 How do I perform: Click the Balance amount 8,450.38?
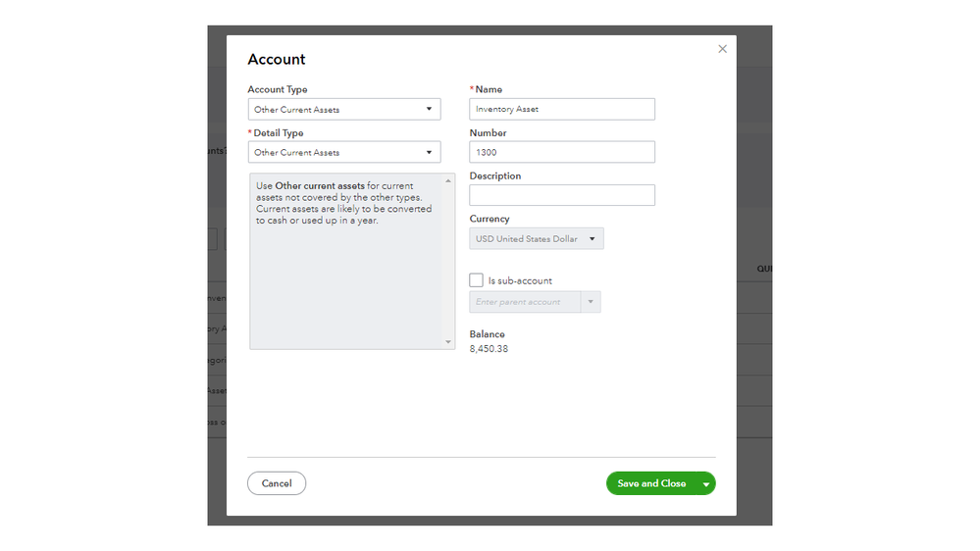pos(489,349)
